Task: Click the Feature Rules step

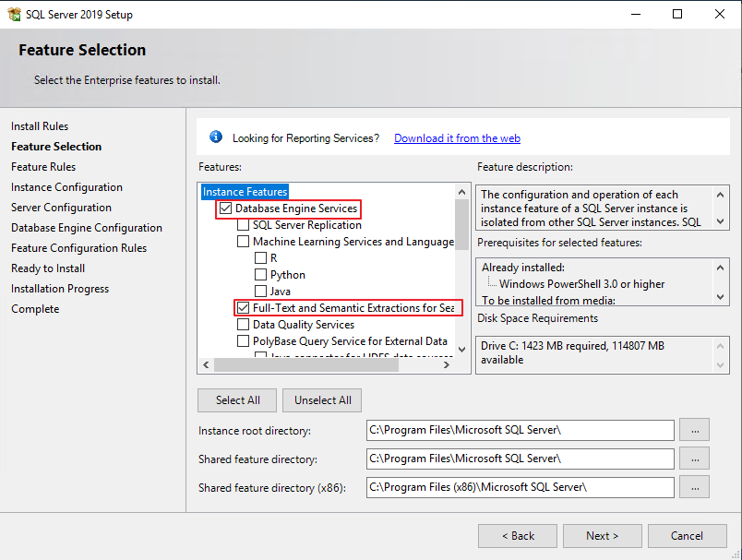Action: 43,167
